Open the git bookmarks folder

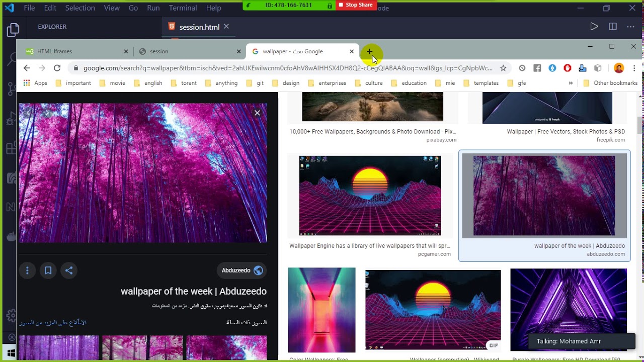255,83
